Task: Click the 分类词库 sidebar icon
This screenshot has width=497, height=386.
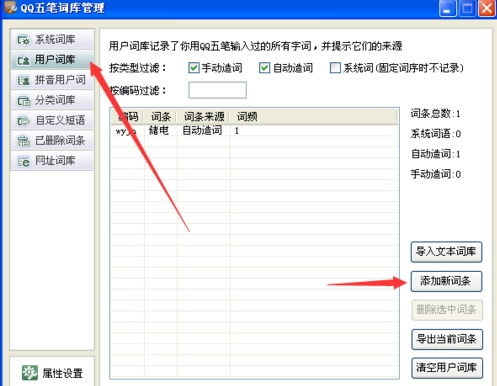Action: tap(24, 100)
